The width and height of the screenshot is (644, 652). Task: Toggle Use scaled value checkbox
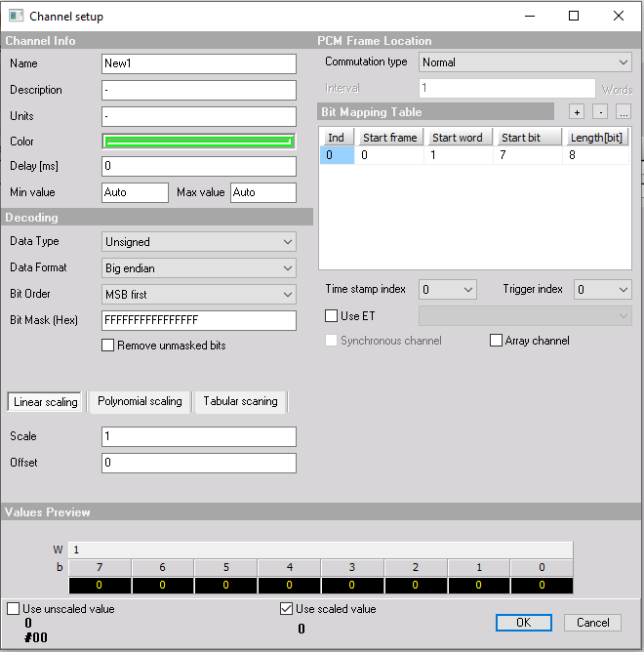coord(286,609)
